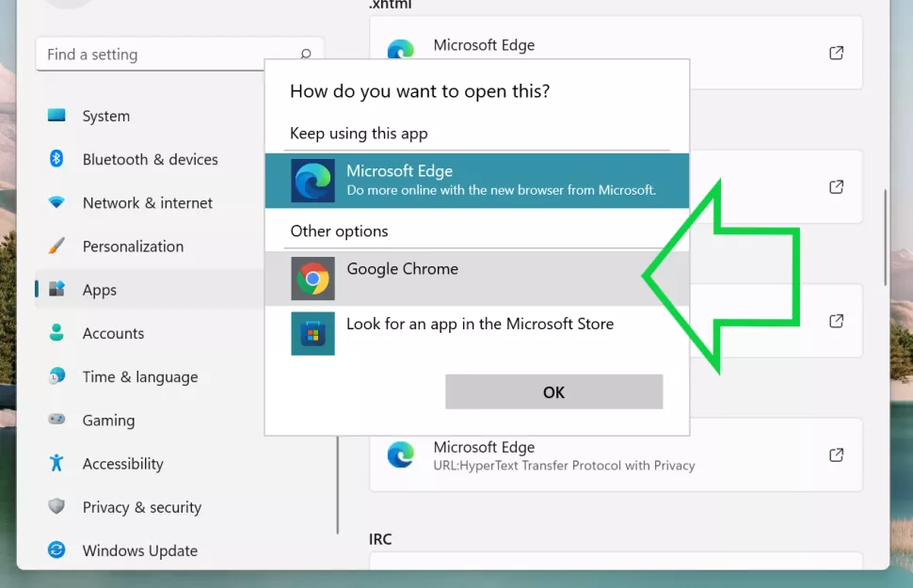This screenshot has width=913, height=588.
Task: Click the Time & language globe icon
Action: [56, 376]
